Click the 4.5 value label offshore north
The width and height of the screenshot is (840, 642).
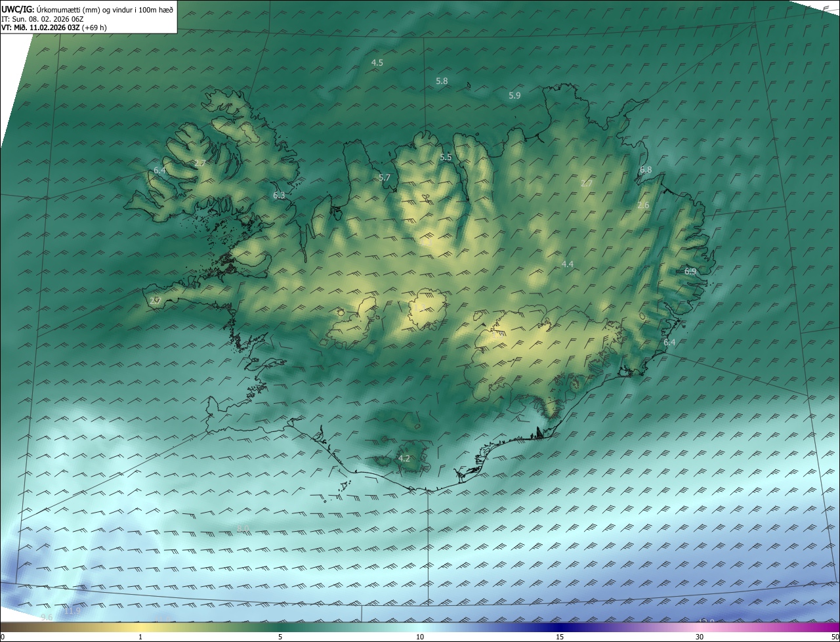pyautogui.click(x=377, y=62)
